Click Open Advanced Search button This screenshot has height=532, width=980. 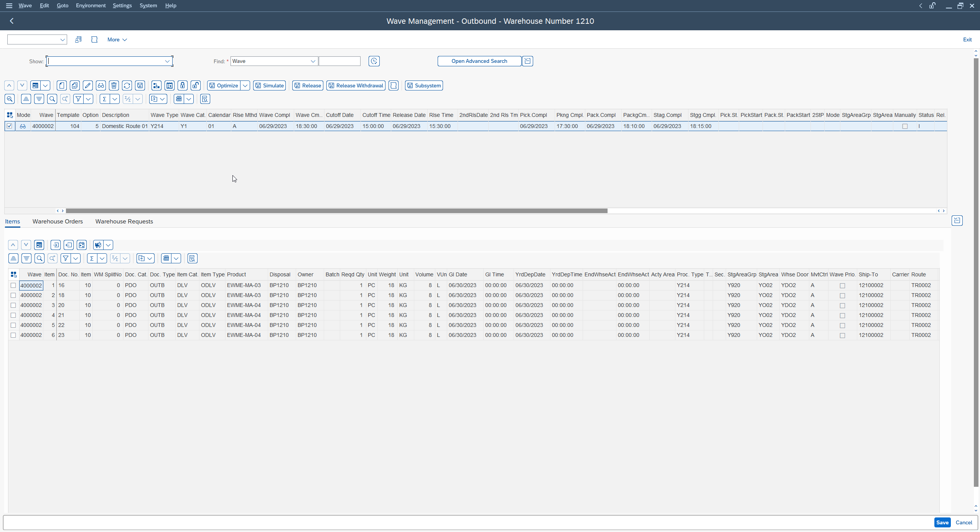(x=479, y=61)
